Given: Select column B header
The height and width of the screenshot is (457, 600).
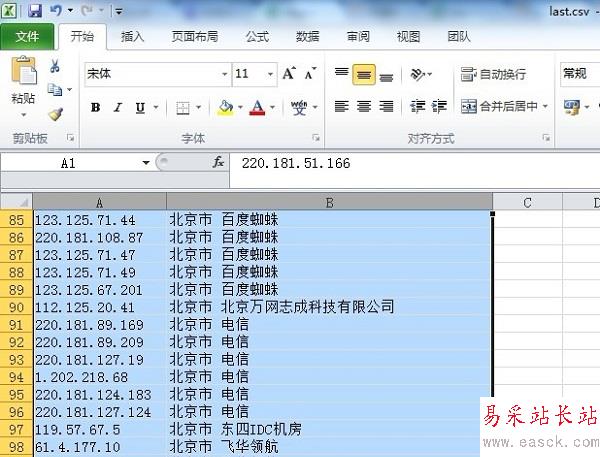Looking at the screenshot, I should (x=329, y=202).
